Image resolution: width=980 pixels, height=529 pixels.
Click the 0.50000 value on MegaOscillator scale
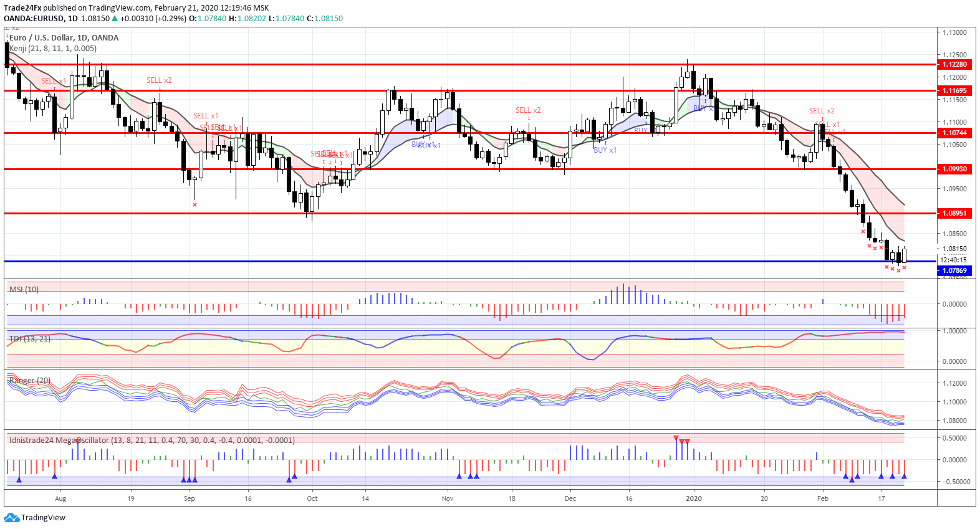954,438
